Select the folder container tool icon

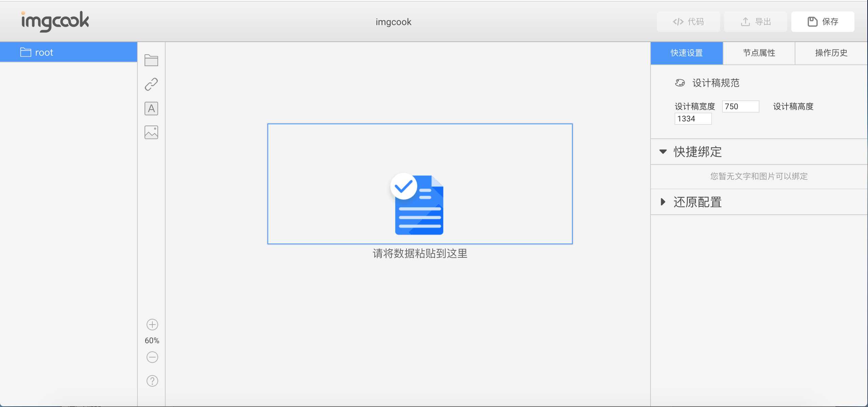tap(151, 60)
